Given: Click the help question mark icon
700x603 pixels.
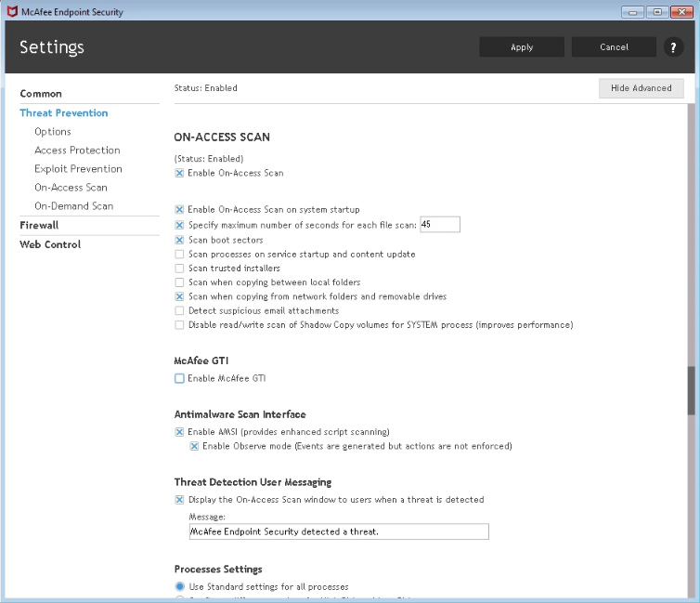Looking at the screenshot, I should (670, 47).
